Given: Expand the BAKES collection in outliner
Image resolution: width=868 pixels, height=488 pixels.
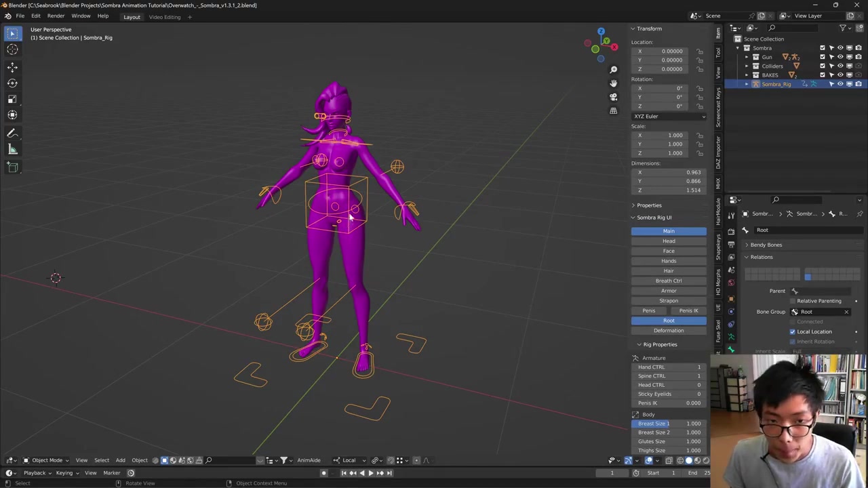Looking at the screenshot, I should pyautogui.click(x=747, y=75).
